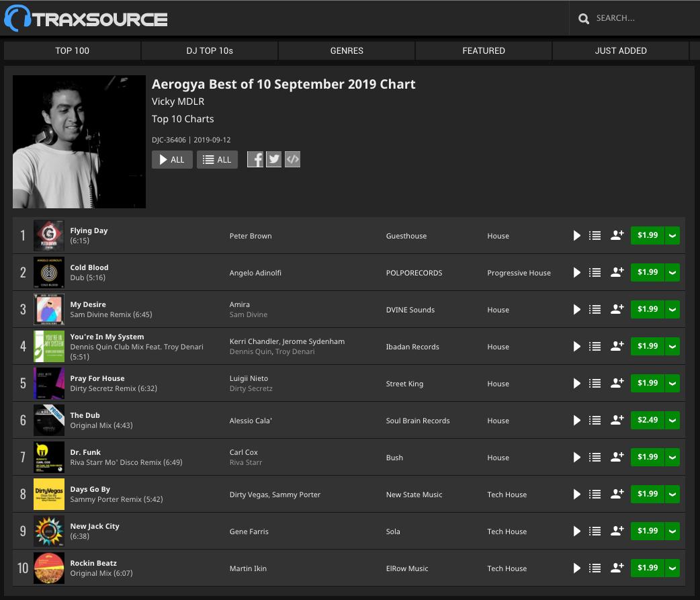Expand purchase options for Days Go By

pos(672,495)
